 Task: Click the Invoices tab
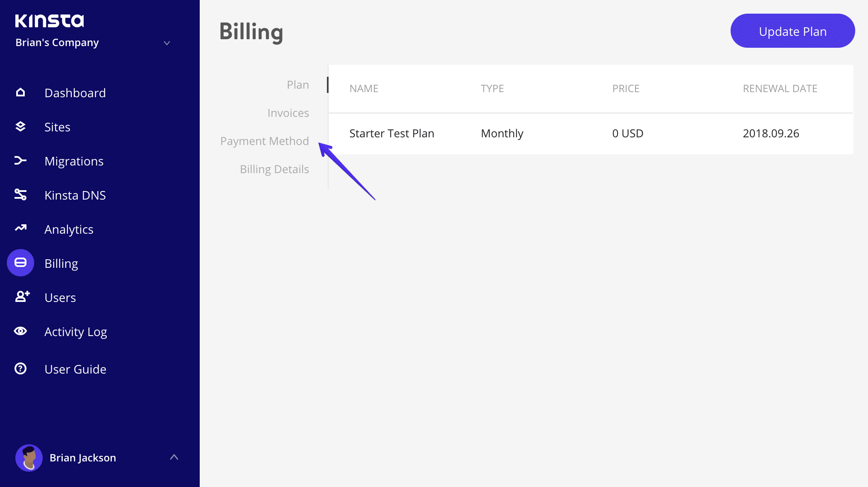tap(288, 113)
